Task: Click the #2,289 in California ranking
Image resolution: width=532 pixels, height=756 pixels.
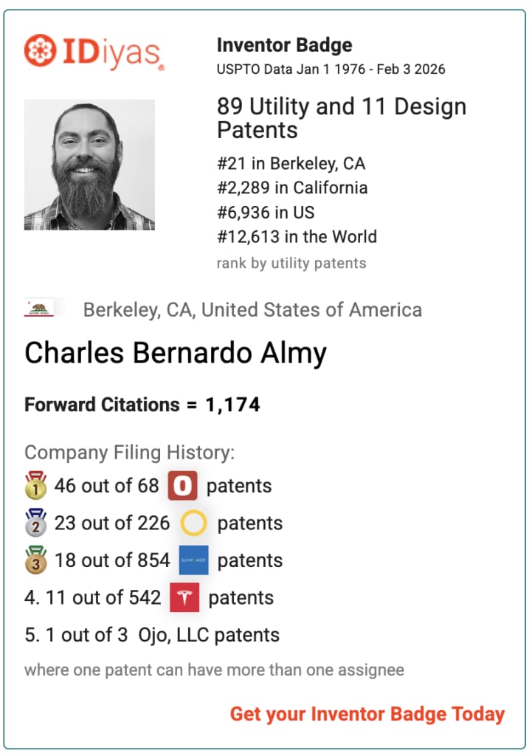Action: (x=292, y=188)
